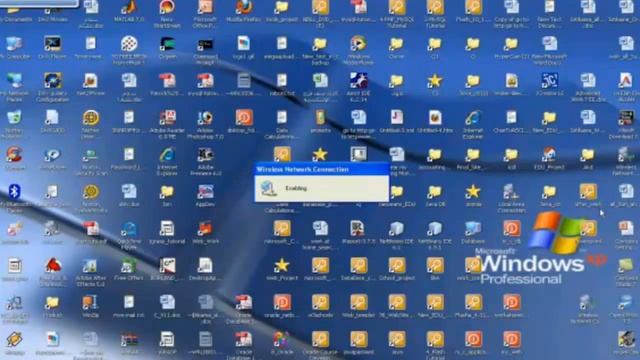Viewport: 640px width, 360px height.
Task: Select the DesktopAp document icon
Action: (x=205, y=266)
